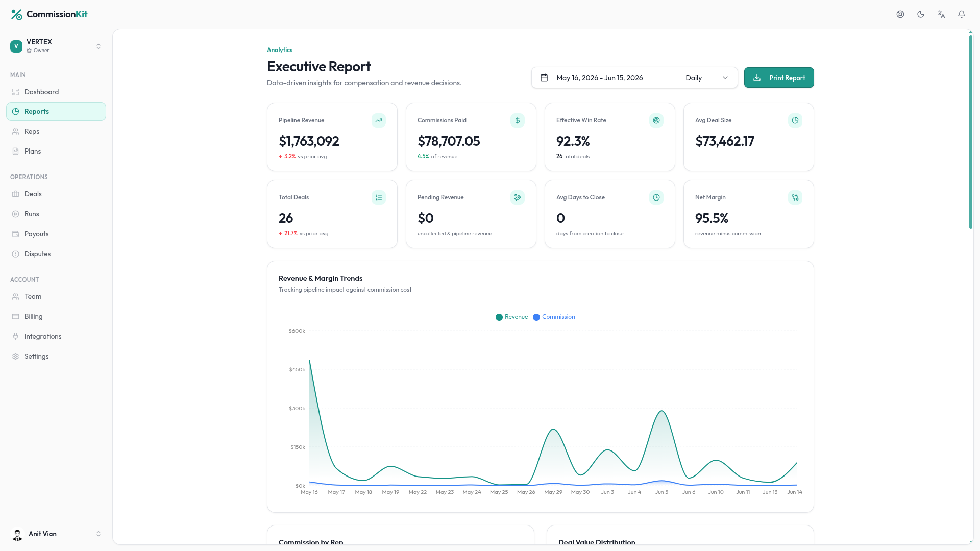Click the Dashboard grid icon

[x=16, y=92]
